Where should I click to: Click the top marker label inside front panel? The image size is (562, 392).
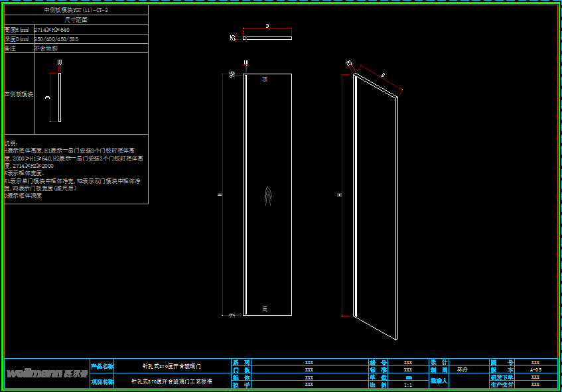[265, 79]
